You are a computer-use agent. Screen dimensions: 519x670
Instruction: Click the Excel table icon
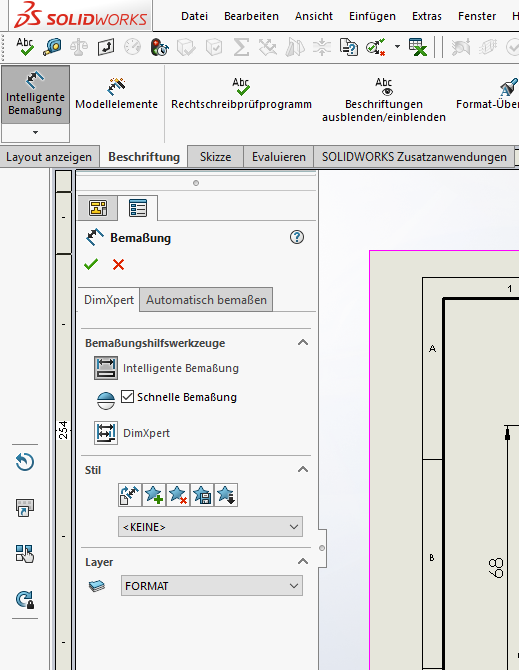coord(418,47)
